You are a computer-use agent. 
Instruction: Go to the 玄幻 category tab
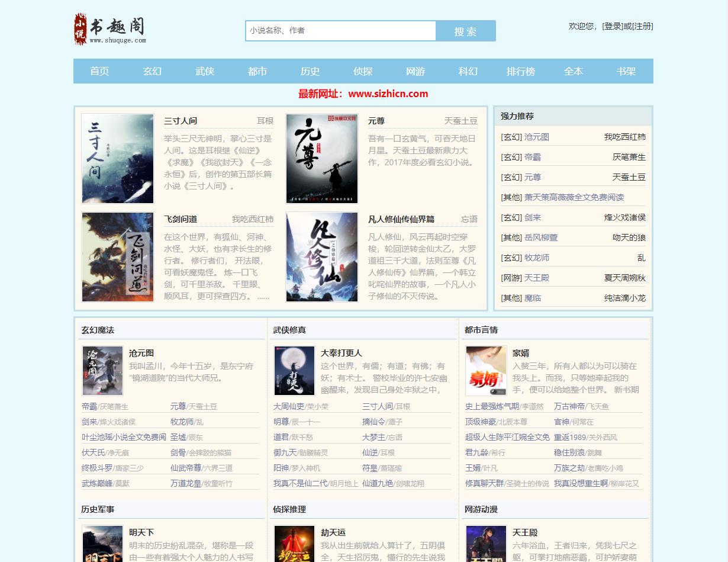coord(152,71)
